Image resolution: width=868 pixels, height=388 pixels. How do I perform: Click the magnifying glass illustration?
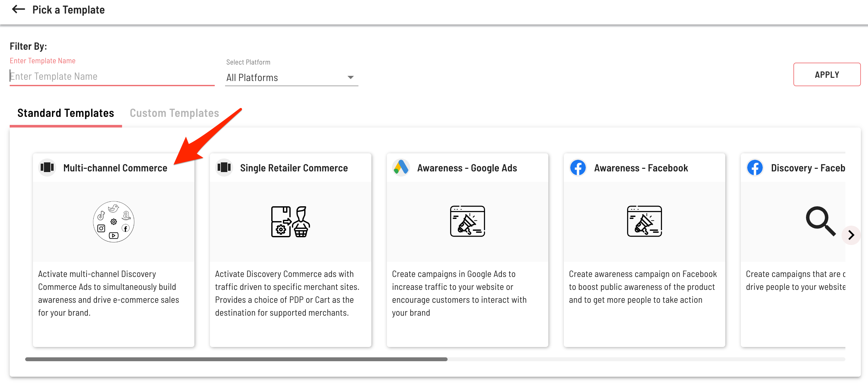[x=821, y=220]
